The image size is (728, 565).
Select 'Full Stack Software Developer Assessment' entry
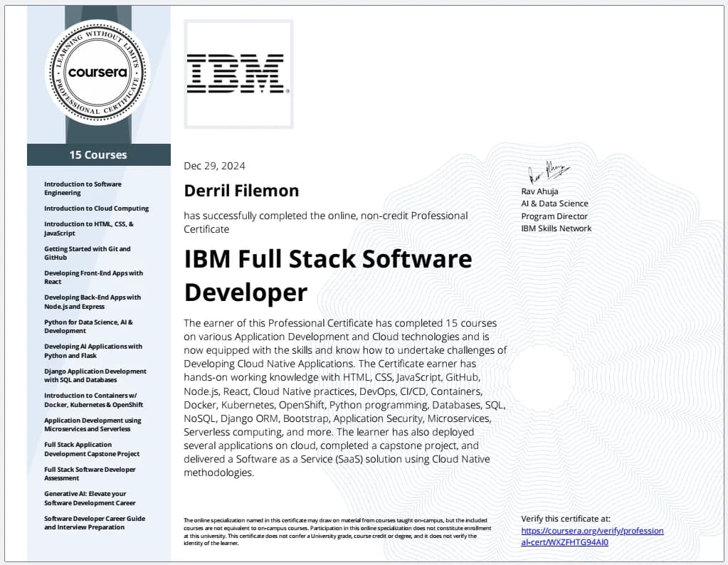90,473
